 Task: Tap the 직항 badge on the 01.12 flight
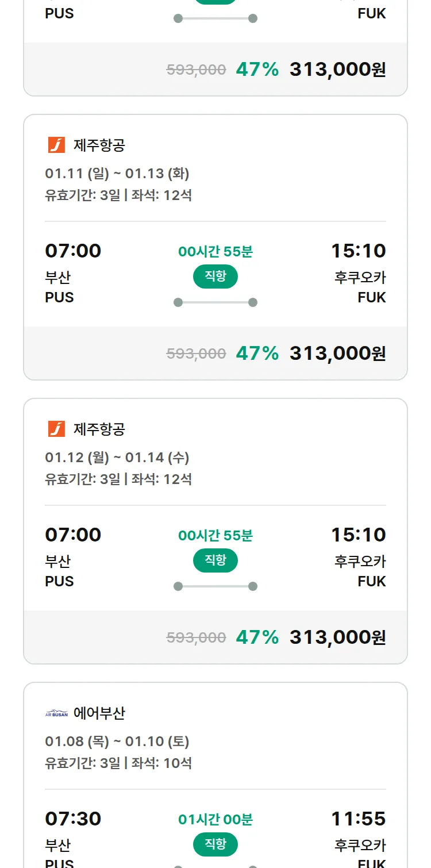215,560
